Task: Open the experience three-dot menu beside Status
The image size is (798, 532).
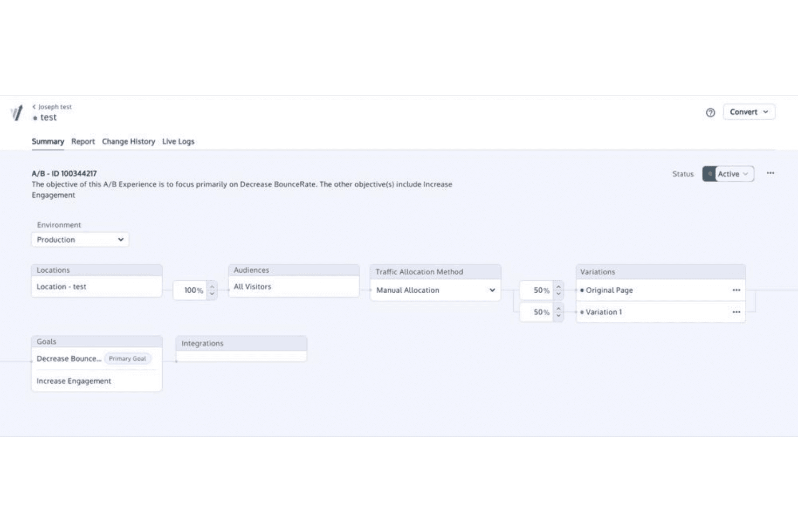Action: point(770,173)
